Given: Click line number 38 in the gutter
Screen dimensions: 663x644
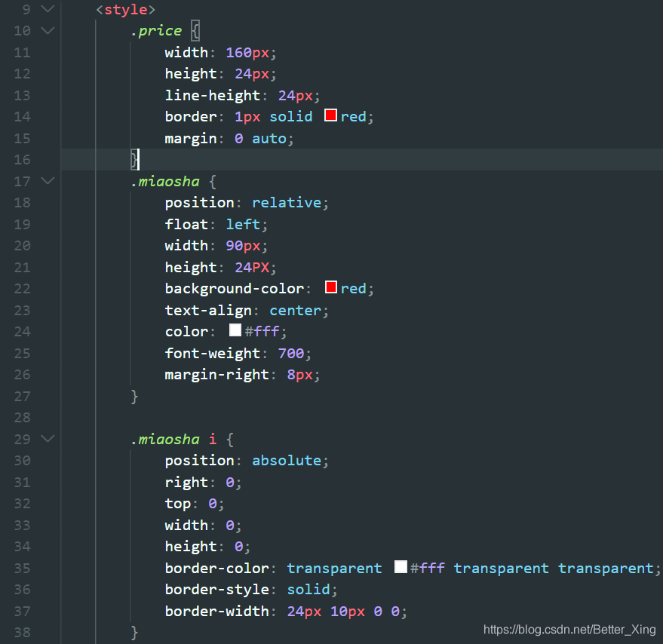Looking at the screenshot, I should click(x=22, y=633).
